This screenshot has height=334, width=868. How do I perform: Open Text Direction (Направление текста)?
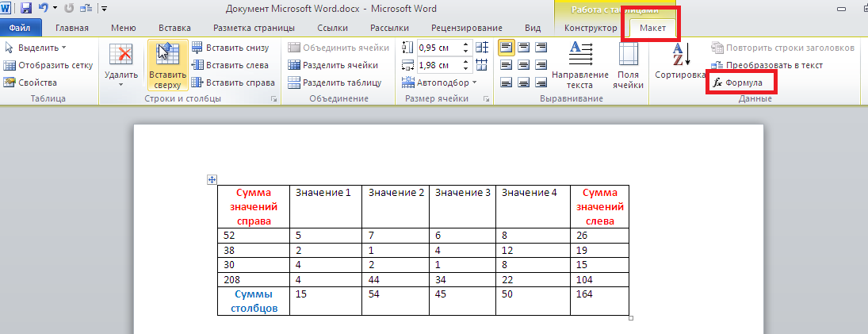click(x=580, y=63)
